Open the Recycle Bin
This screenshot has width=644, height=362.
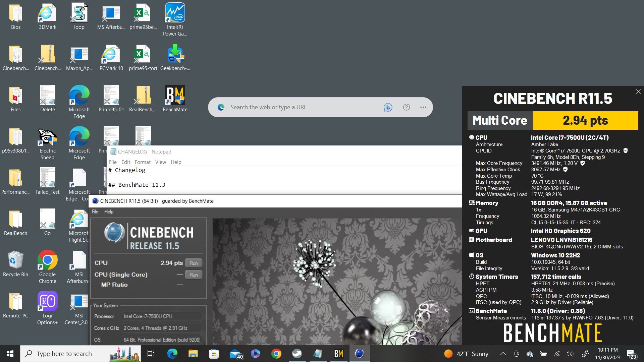15,264
